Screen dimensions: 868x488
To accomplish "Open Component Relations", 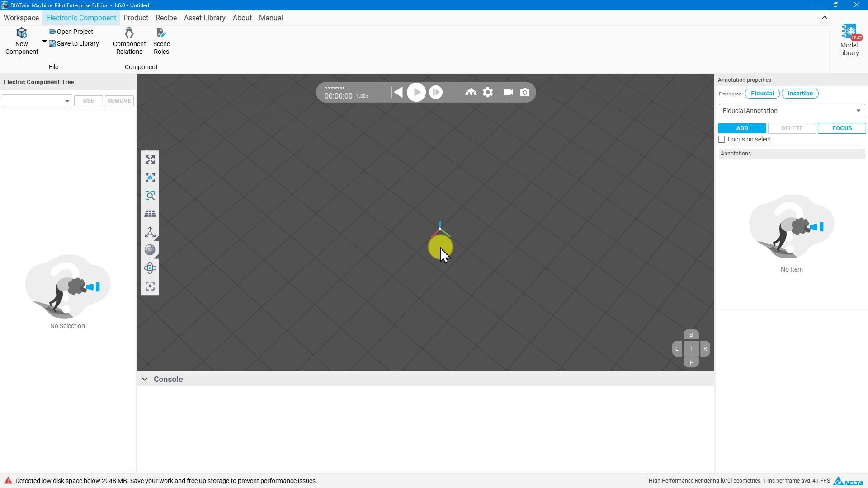I will coord(129,41).
